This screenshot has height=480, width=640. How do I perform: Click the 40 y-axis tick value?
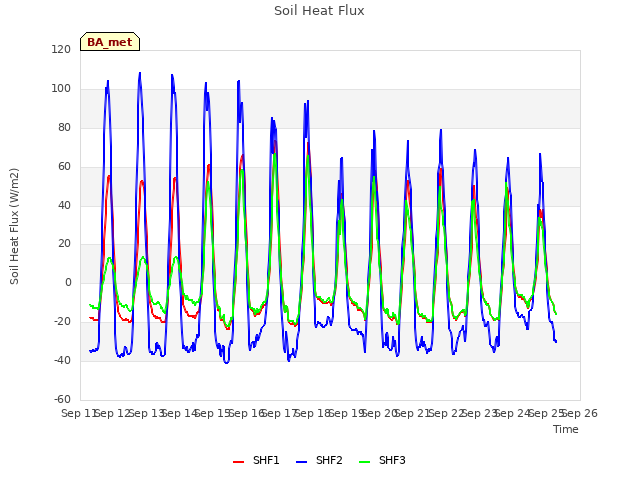point(64,205)
